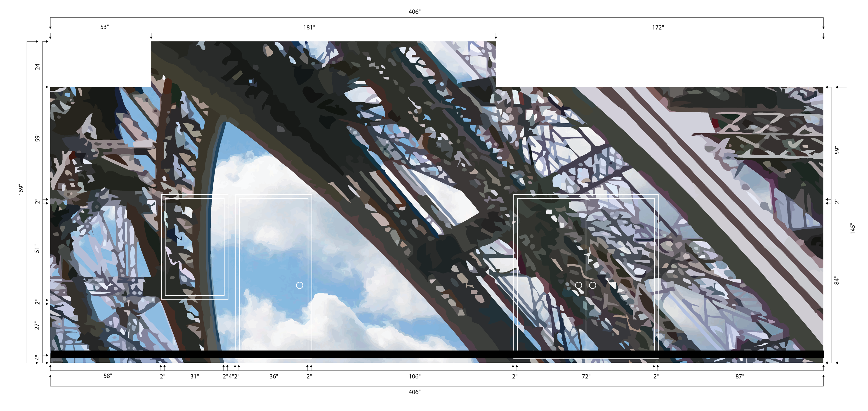Image resolution: width=868 pixels, height=411 pixels.
Task: Click the right knob of double doors
Action: click(x=592, y=285)
